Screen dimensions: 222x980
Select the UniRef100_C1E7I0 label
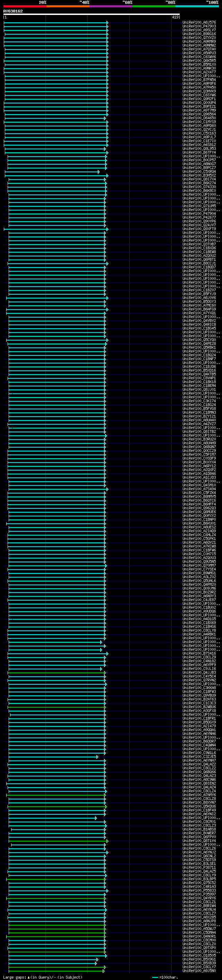tap(199, 141)
